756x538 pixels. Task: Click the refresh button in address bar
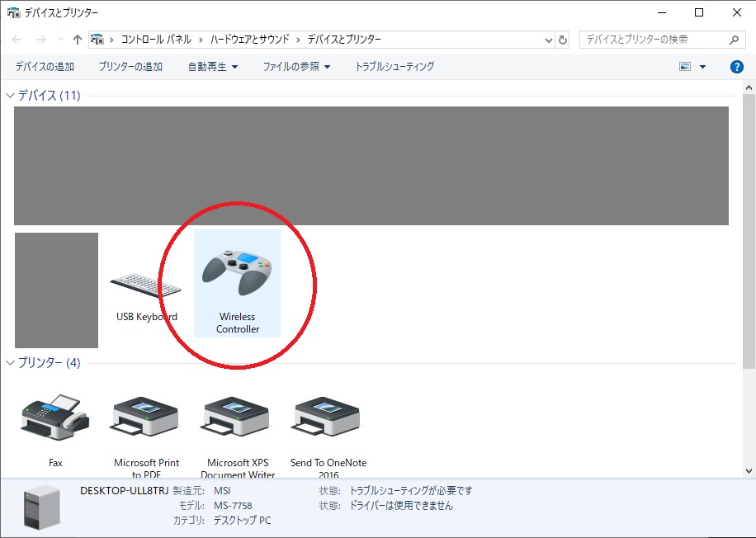tap(563, 40)
